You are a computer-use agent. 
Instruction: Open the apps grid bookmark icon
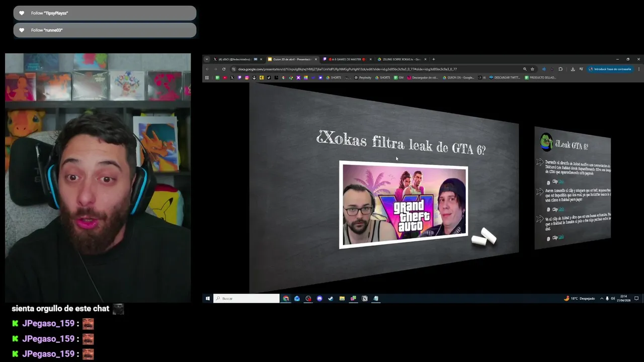pos(207,77)
